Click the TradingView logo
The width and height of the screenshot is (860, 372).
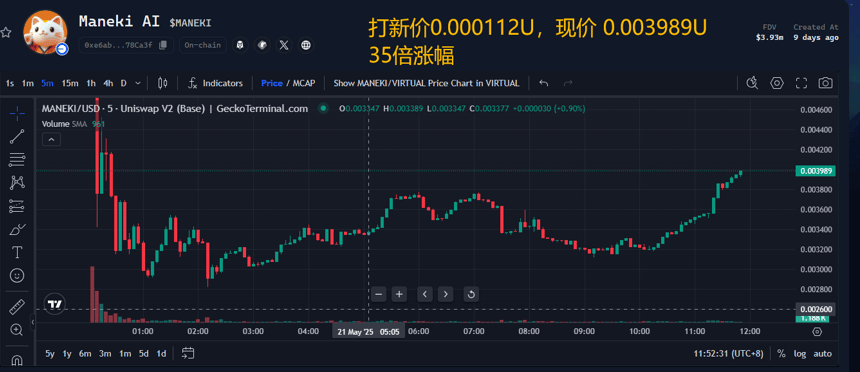pyautogui.click(x=54, y=304)
